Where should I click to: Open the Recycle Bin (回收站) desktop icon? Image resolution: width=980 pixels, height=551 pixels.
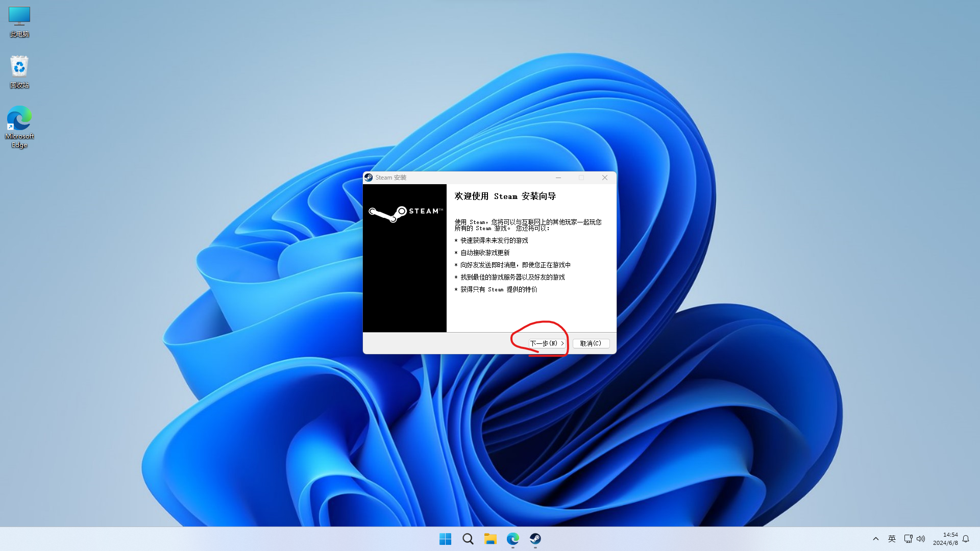19,71
